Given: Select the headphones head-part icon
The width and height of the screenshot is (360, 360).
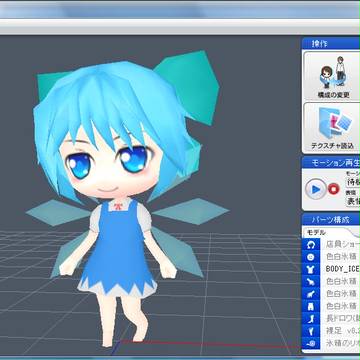Looking at the screenshot, I should (311, 245).
